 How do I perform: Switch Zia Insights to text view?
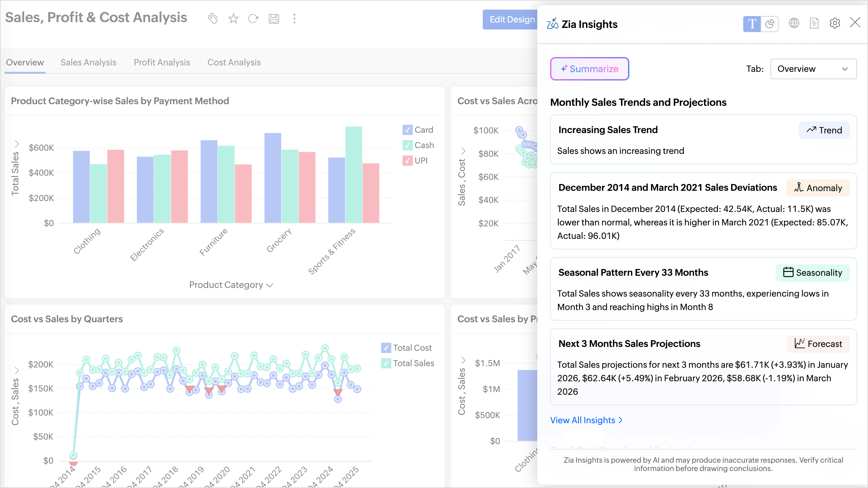[752, 24]
